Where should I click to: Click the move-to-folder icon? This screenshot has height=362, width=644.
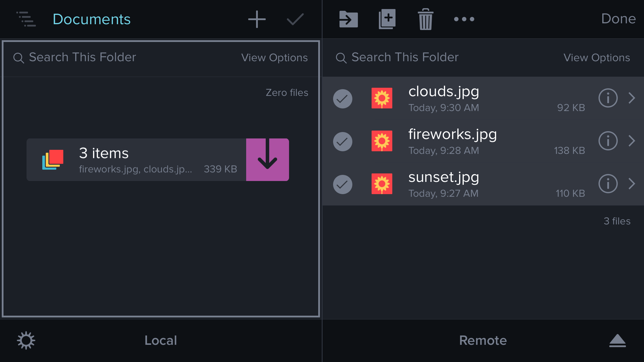tap(348, 19)
